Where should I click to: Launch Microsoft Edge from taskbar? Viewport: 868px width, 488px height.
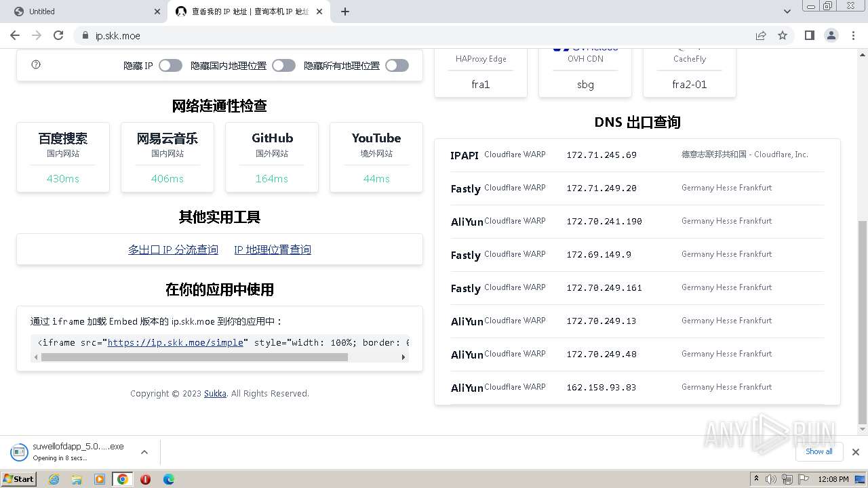tap(169, 479)
